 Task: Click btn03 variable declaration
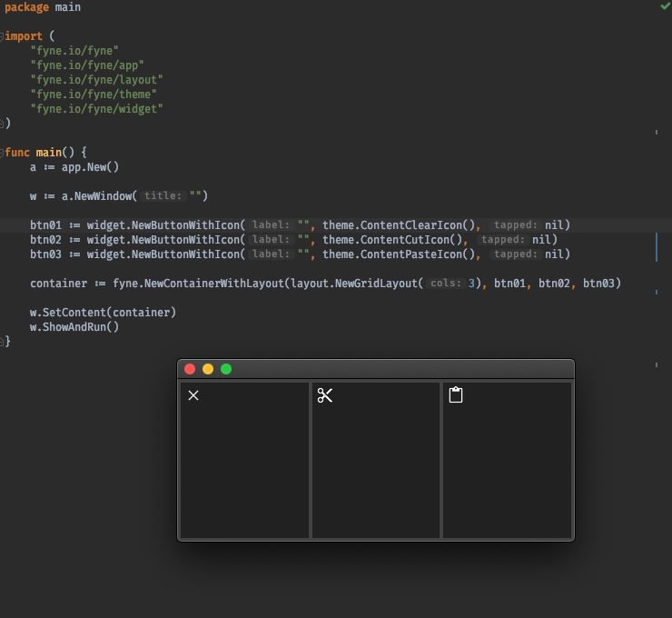45,254
